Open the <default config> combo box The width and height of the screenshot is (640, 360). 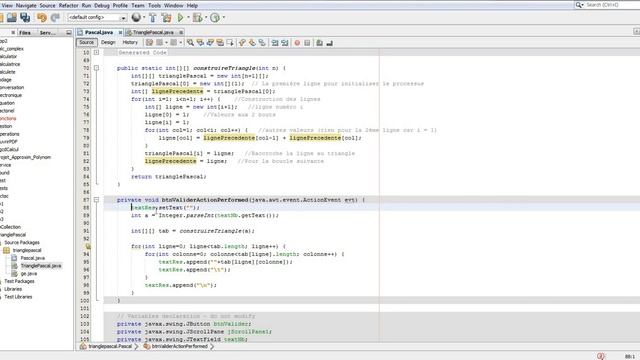coord(97,18)
